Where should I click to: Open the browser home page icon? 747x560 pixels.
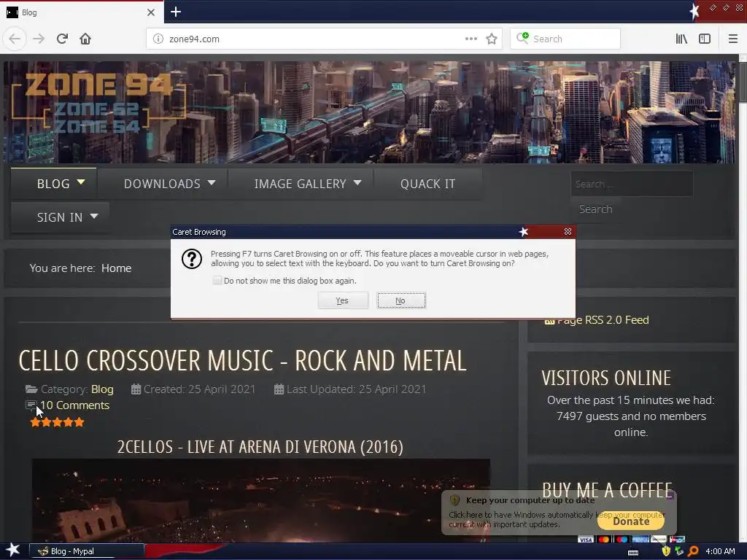coord(85,39)
